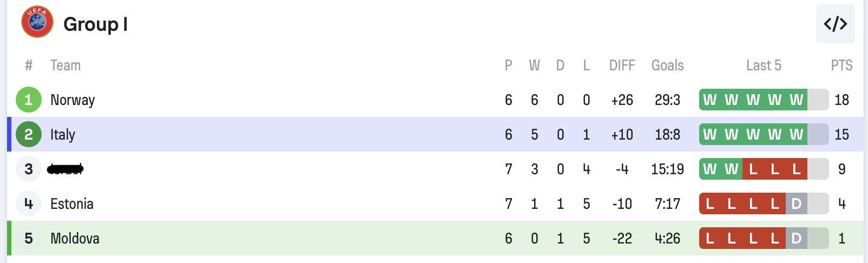Click Norway's rank 1 green circle

pos(29,100)
